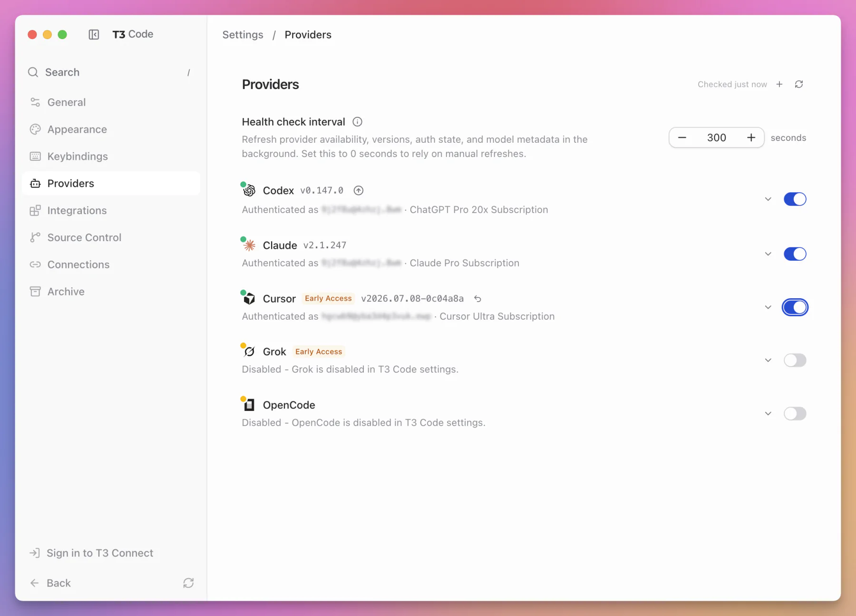This screenshot has height=616, width=856.
Task: Expand the Cursor provider chevron
Action: point(768,307)
